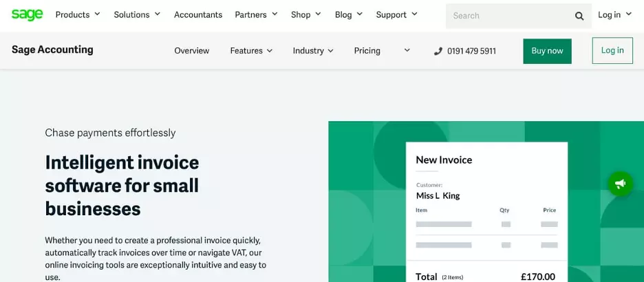This screenshot has width=644, height=282.
Task: Open the green megaphone feedback button
Action: point(620,184)
